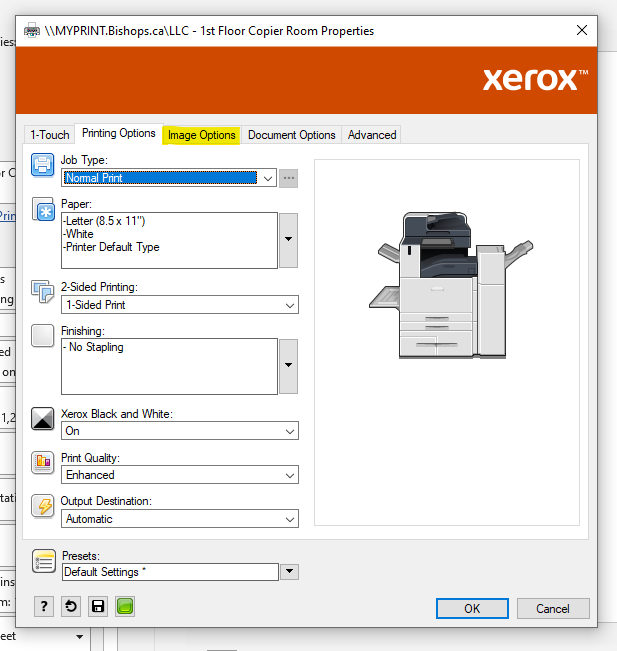
Task: Click the Presets list icon
Action: click(44, 562)
